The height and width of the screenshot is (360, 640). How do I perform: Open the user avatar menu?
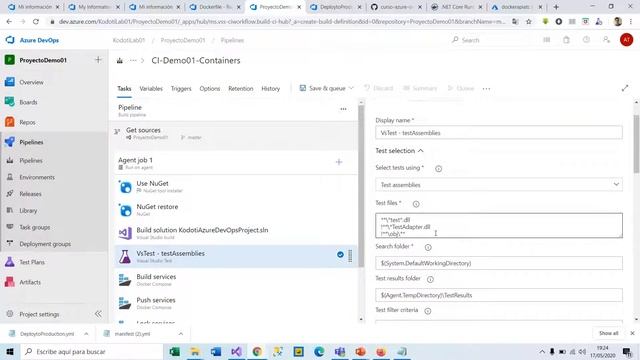coord(626,40)
